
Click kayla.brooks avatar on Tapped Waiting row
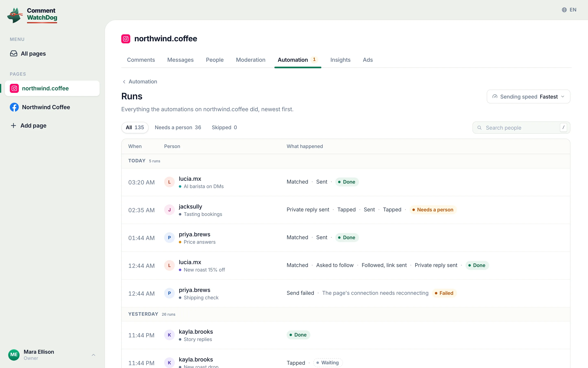point(169,363)
